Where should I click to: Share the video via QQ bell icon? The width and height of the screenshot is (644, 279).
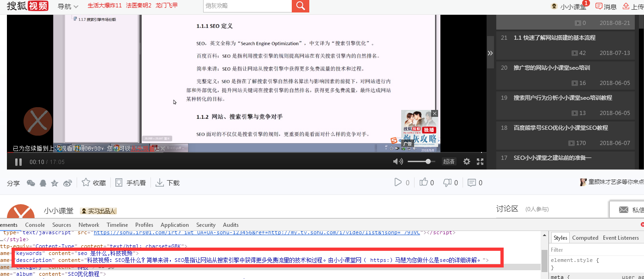pyautogui.click(x=43, y=183)
